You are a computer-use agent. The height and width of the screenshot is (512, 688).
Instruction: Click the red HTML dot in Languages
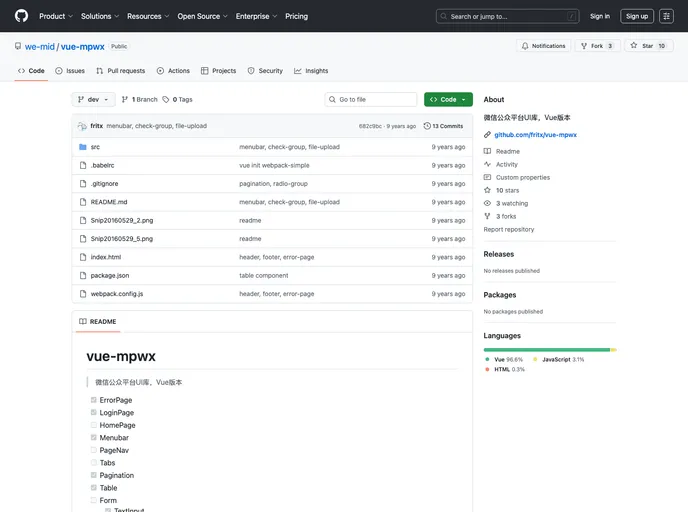pyautogui.click(x=487, y=369)
